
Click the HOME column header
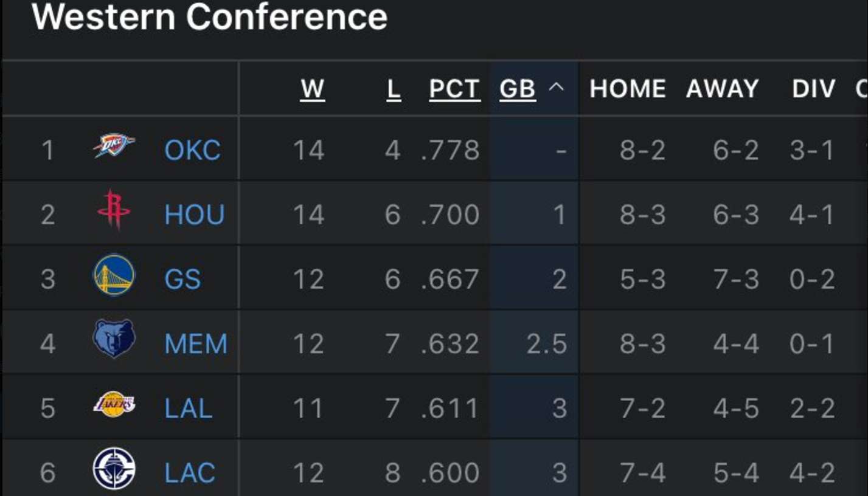point(627,89)
